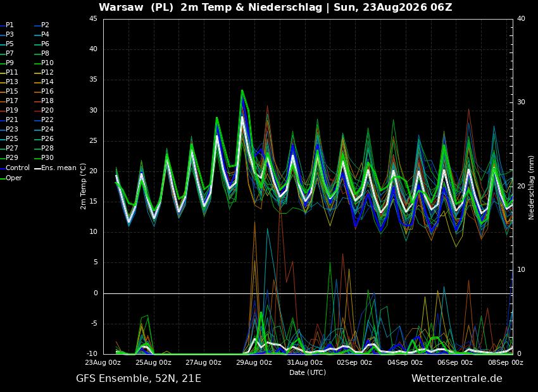Click the chart title starting with Warsaw (PL)
538x392 pixels.
tap(275, 7)
